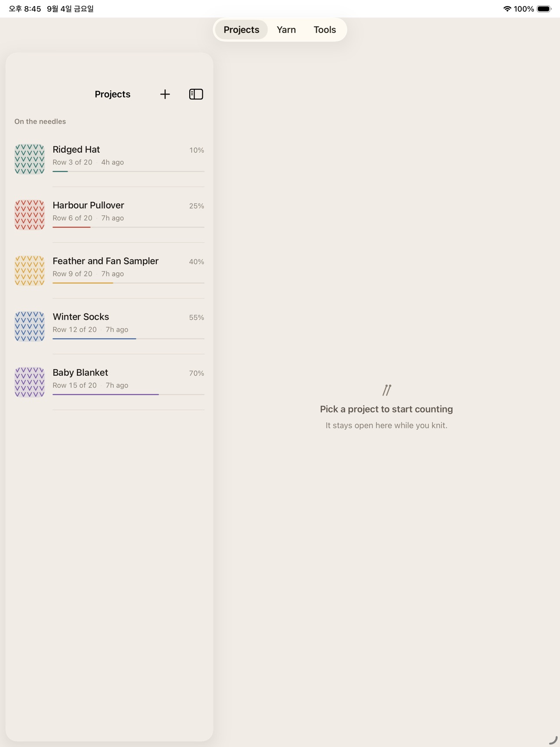This screenshot has height=747, width=560.
Task: Click the Ridged Hat progress bar
Action: coord(128,171)
